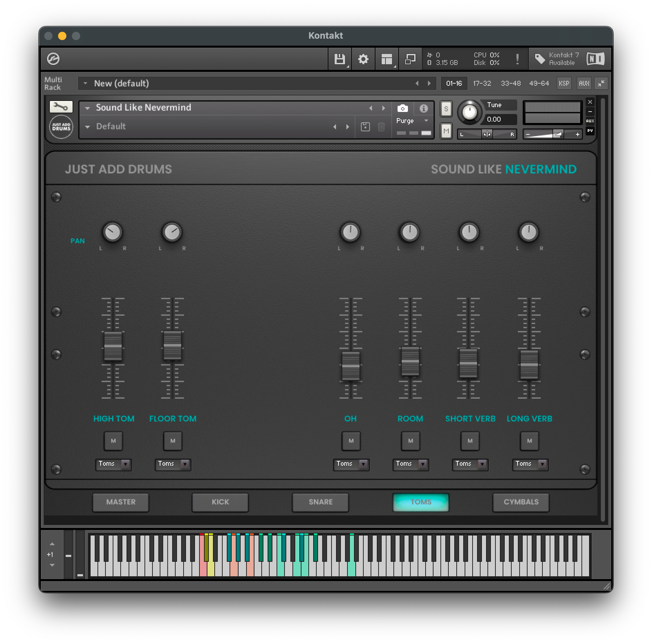Click the Kontakt main logo icon
Viewport: 652px width, 644px height.
click(53, 59)
